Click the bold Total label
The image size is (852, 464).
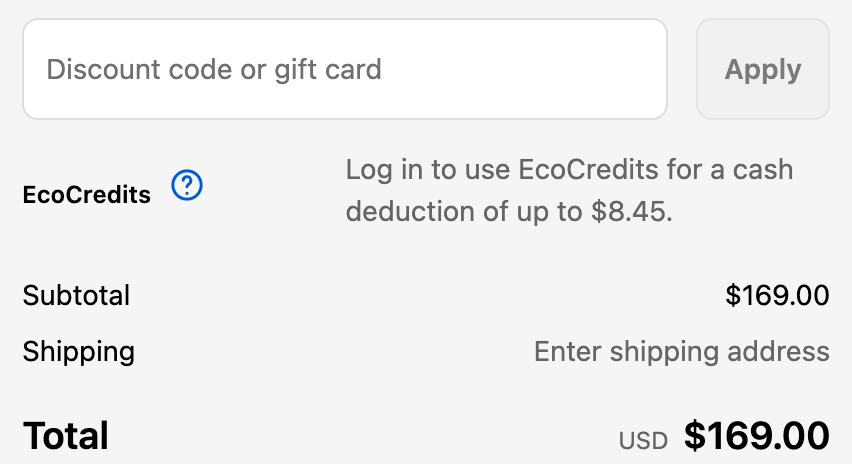coord(66,436)
